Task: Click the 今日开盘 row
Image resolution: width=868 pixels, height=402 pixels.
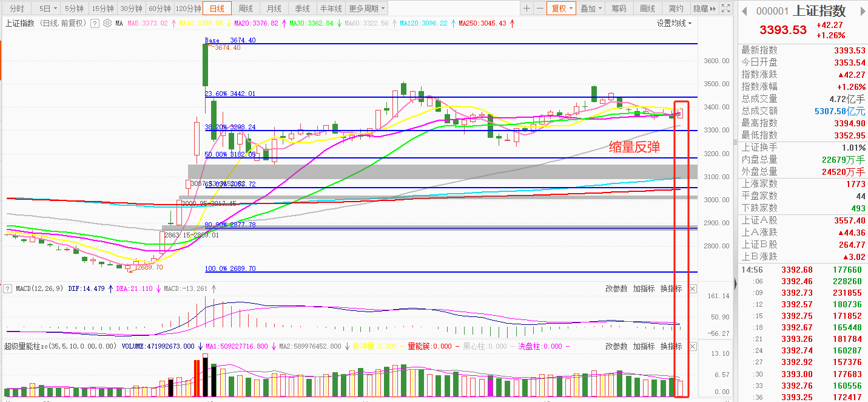Action: (x=803, y=63)
